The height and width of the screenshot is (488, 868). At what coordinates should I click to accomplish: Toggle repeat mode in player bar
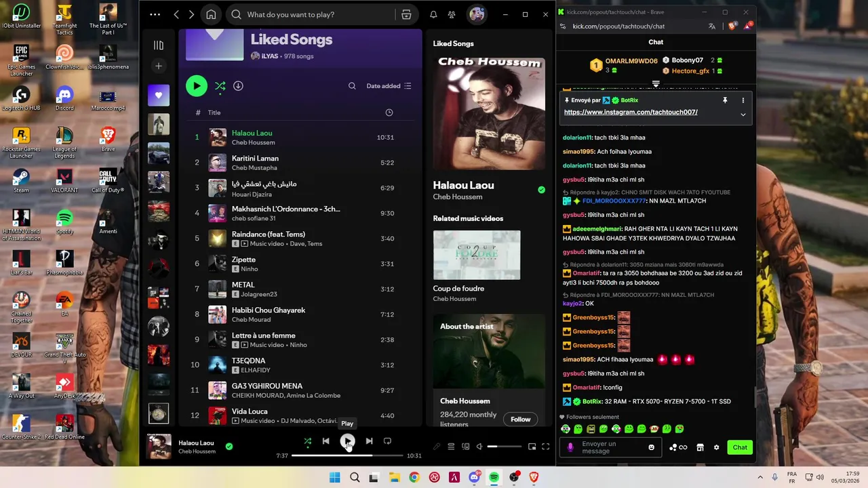coord(387,441)
